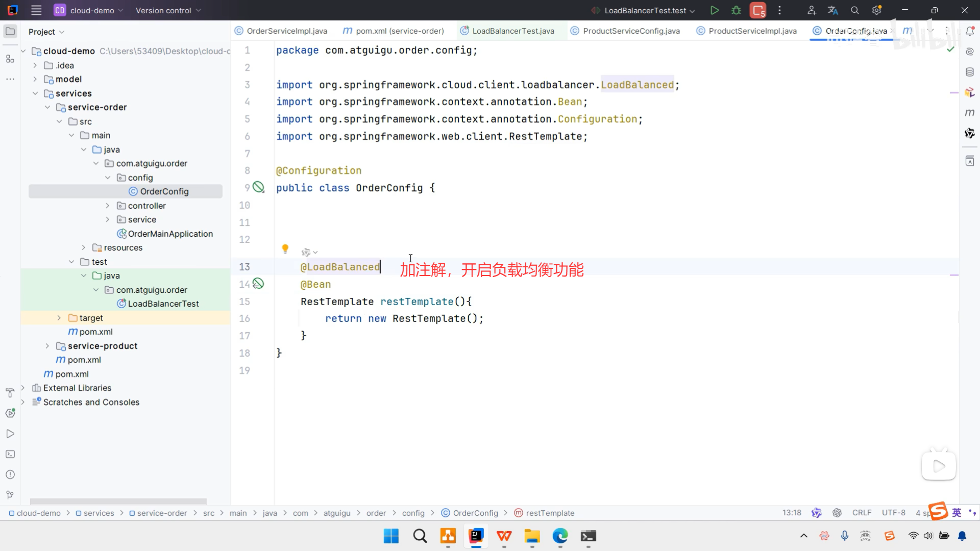The width and height of the screenshot is (980, 551).
Task: Expand the service-product module
Action: (x=47, y=346)
